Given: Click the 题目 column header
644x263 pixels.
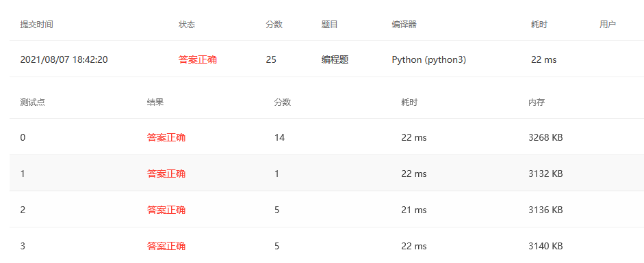Looking at the screenshot, I should pos(329,25).
